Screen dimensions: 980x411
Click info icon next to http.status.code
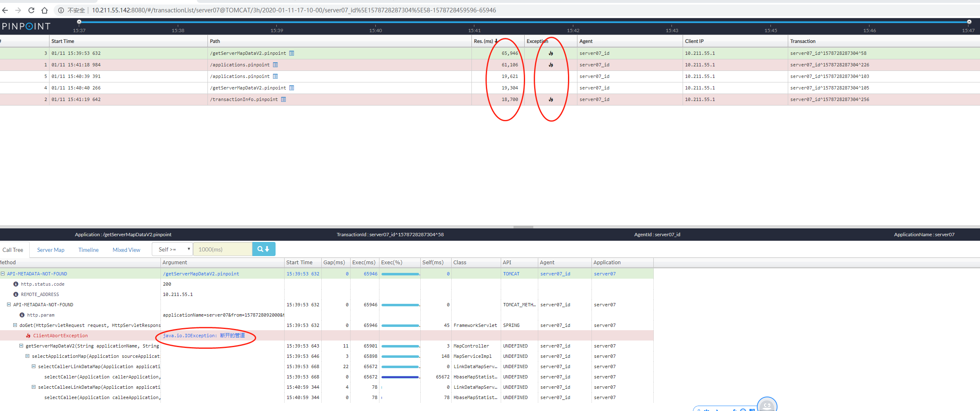point(16,284)
